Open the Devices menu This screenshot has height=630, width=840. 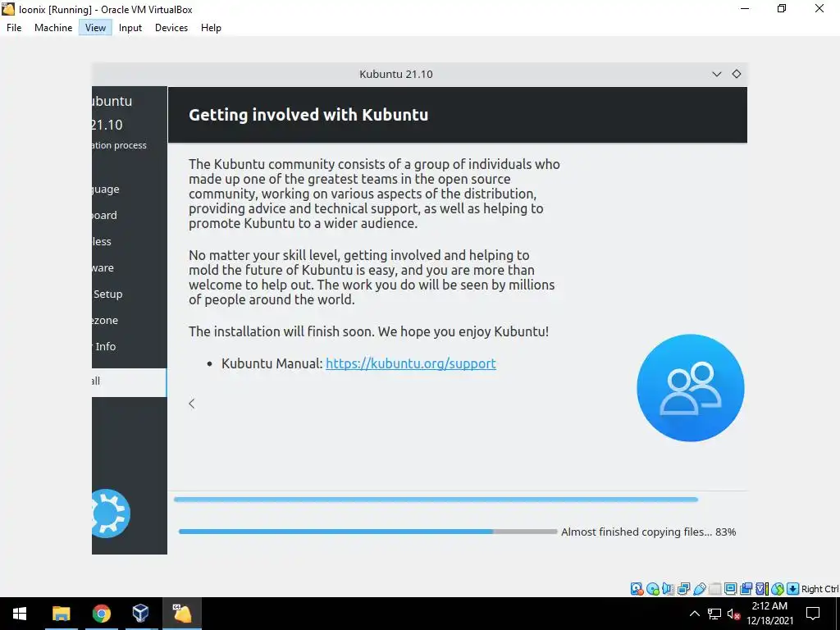[171, 28]
